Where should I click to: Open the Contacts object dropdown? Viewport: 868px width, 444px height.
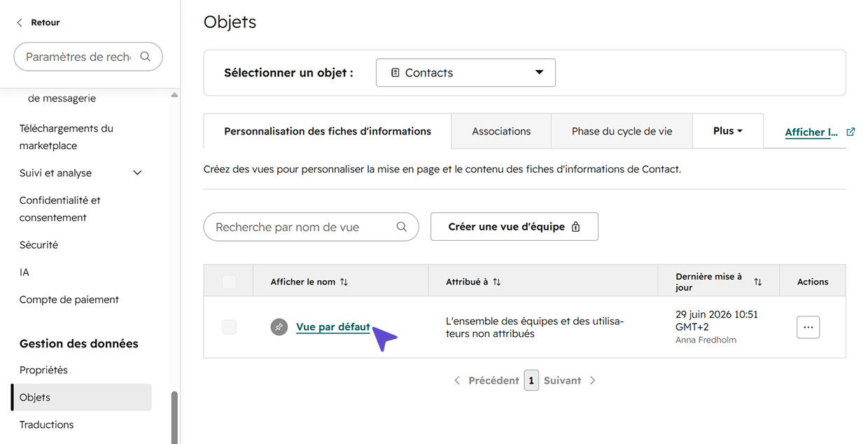click(x=465, y=73)
